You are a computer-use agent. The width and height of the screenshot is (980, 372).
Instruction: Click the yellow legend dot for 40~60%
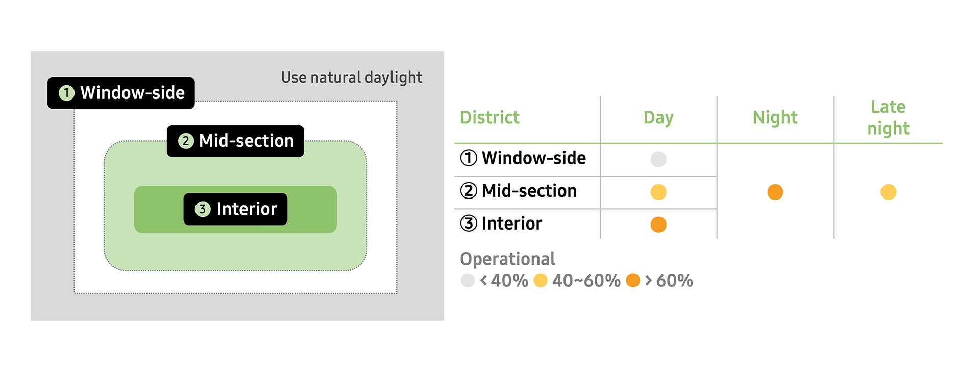pos(540,280)
